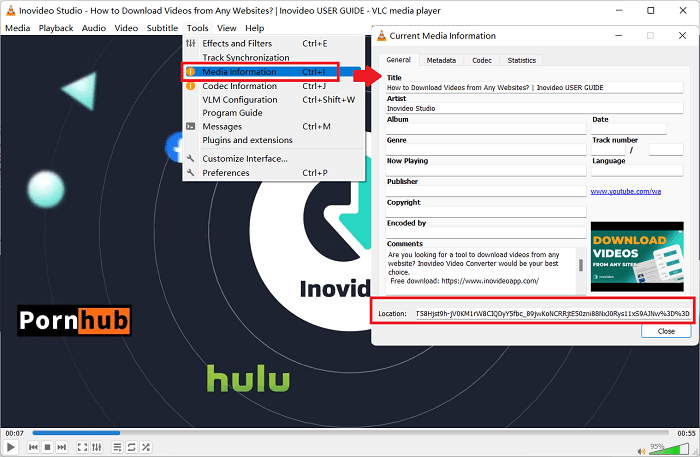Click the elapsed time 00:07 label
Screen dimensions: 700x457
click(14, 433)
